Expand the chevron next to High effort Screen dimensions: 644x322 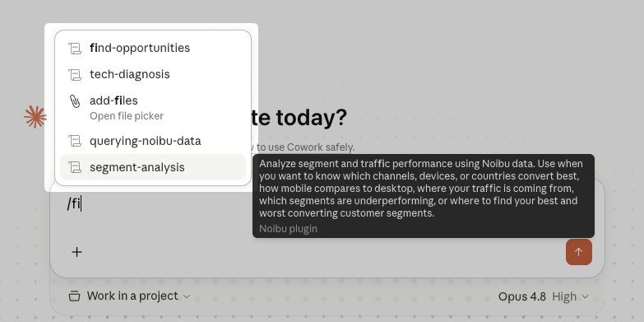point(586,296)
